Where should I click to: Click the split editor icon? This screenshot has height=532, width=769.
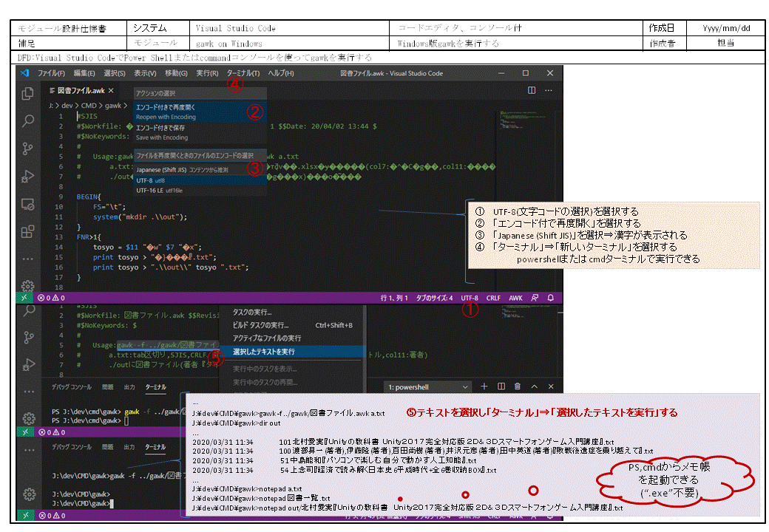click(532, 91)
